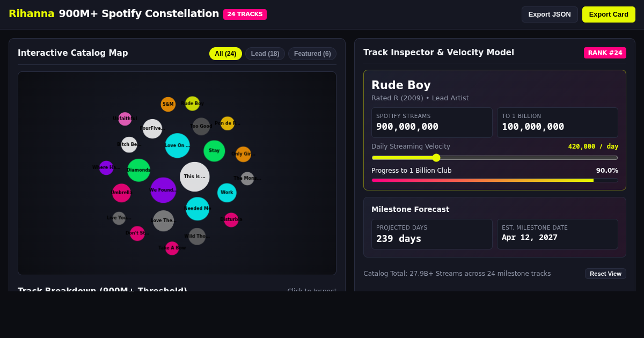Adjust the Daily Streaming Velocity slider
Screen dimensions: 644x338
[495, 158]
